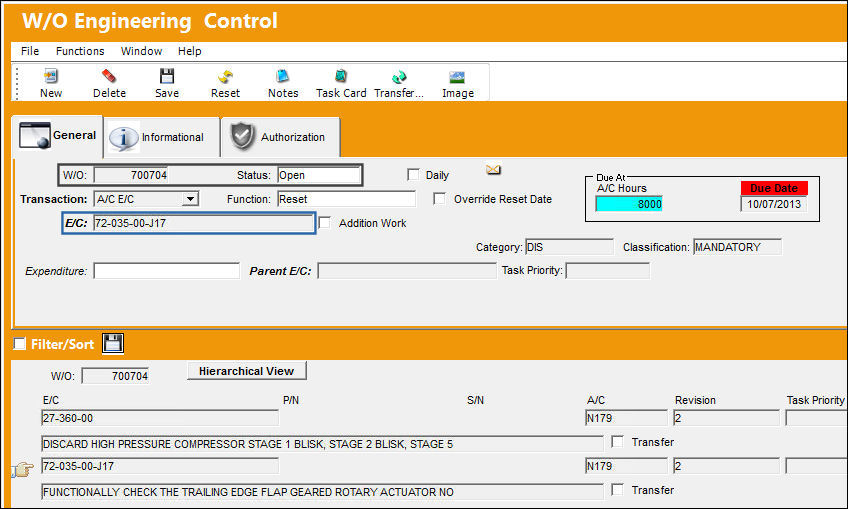Click the envelope mail icon
The height and width of the screenshot is (509, 848).
pos(493,170)
